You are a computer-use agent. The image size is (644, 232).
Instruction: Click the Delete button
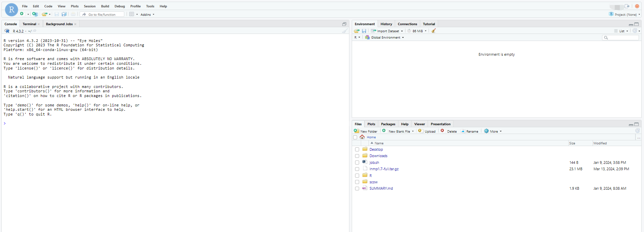pos(448,131)
